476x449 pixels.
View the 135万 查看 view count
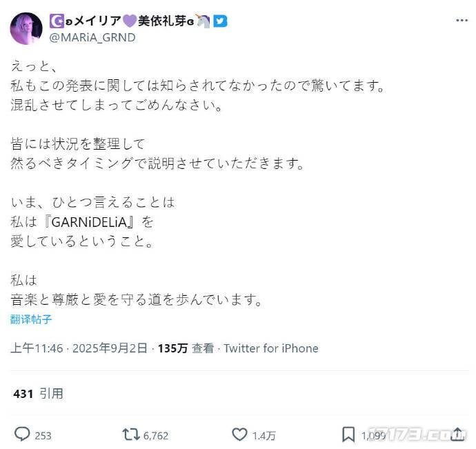click(186, 348)
